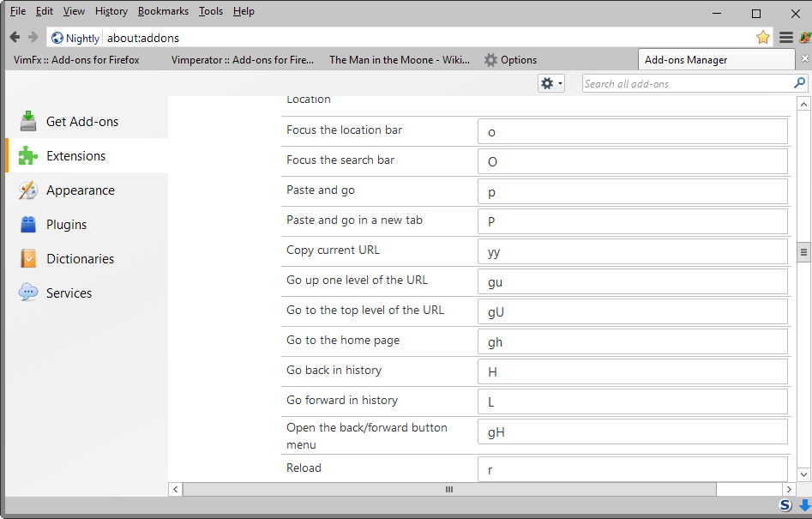
Task: Select Appearance in the sidebar
Action: point(87,190)
